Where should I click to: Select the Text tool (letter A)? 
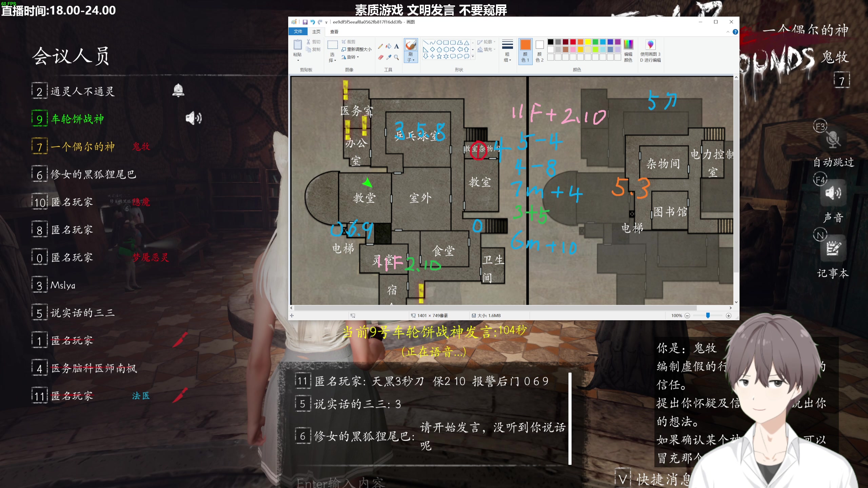click(396, 46)
